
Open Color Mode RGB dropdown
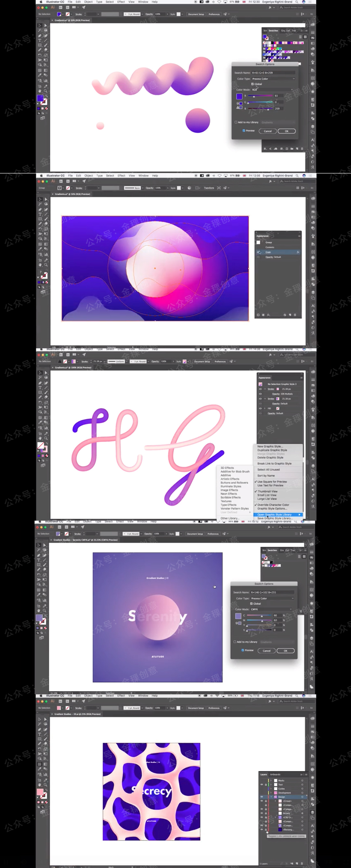[273, 90]
